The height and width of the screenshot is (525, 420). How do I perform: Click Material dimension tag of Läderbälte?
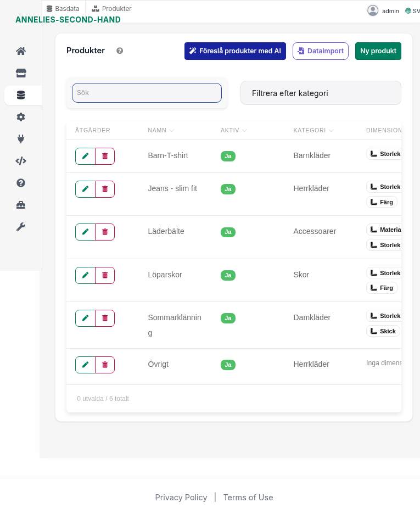coord(384,230)
